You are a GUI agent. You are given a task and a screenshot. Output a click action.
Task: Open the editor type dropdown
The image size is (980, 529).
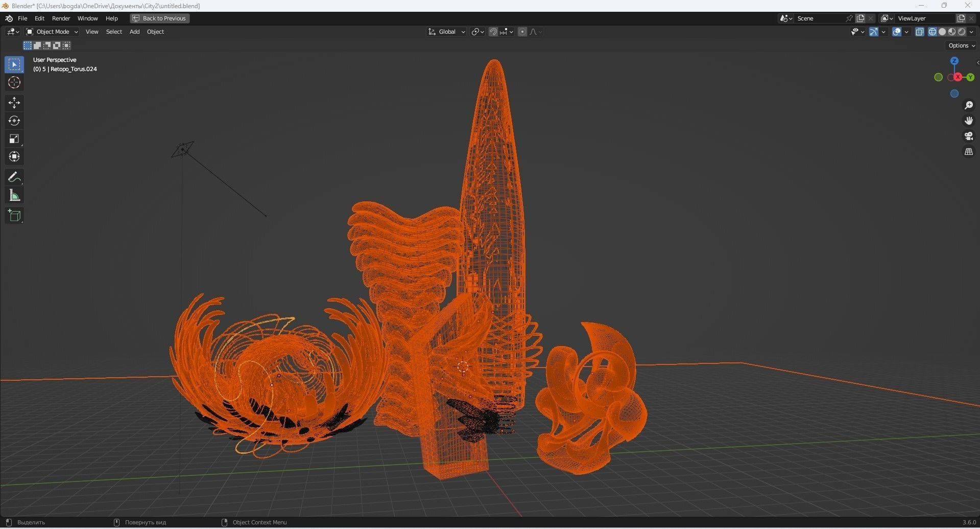pyautogui.click(x=13, y=32)
